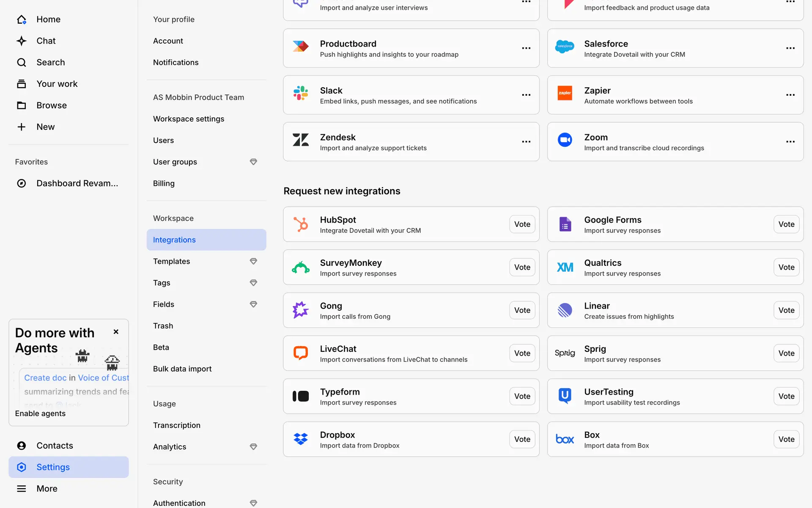
Task: Click the HubSpot logo icon
Action: click(x=301, y=224)
